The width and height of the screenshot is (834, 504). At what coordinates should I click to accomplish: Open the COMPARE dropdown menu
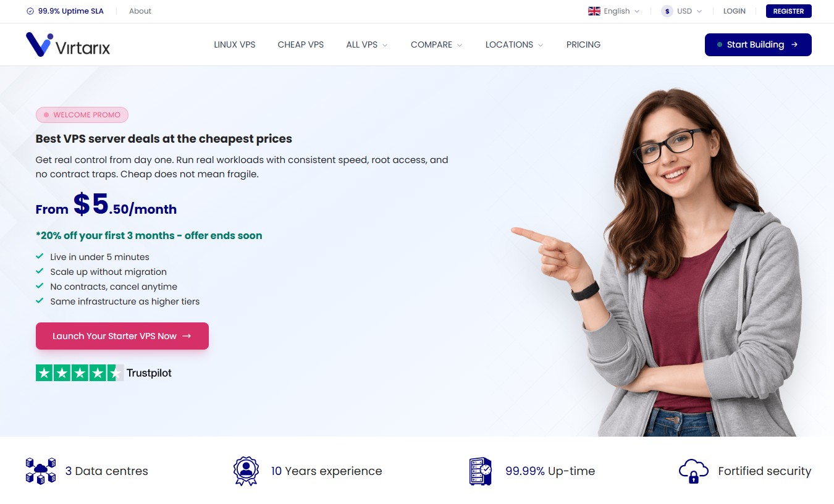(436, 44)
